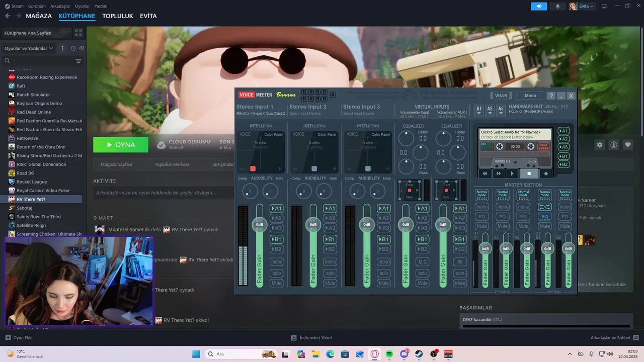
Task: Click the Steam library search field
Action: [x=38, y=61]
